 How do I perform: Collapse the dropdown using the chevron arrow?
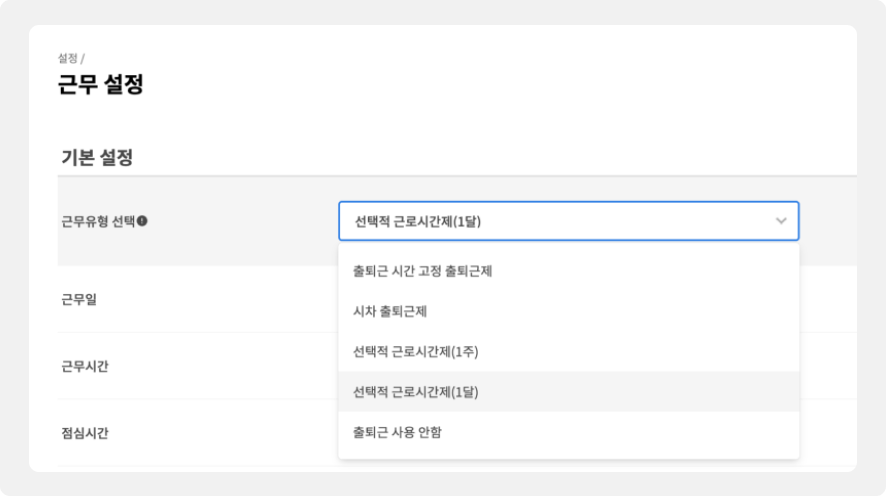point(781,221)
